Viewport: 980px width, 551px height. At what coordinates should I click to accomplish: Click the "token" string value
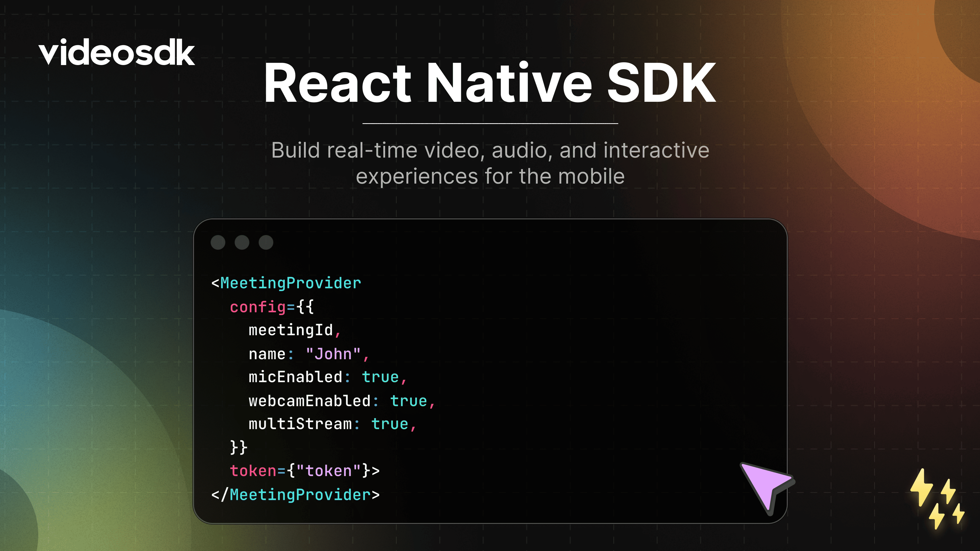point(328,471)
